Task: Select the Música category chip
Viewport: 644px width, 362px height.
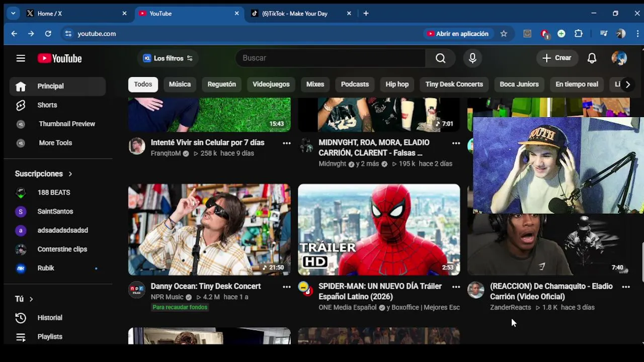Action: [180, 84]
